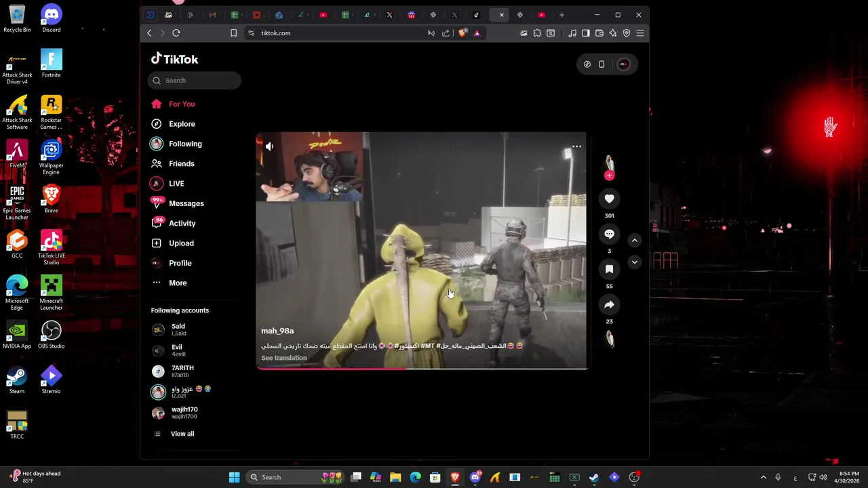Open Brave Leo AI icon

[613, 33]
